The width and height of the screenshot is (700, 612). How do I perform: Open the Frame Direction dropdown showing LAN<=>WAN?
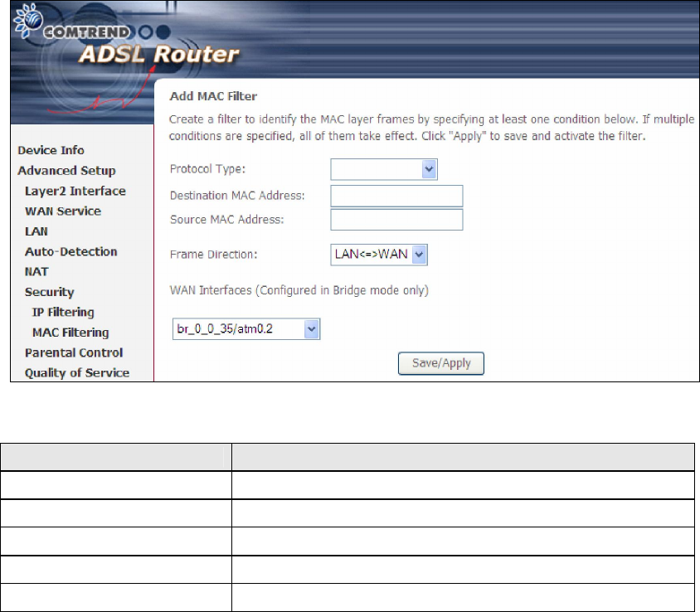pos(378,255)
